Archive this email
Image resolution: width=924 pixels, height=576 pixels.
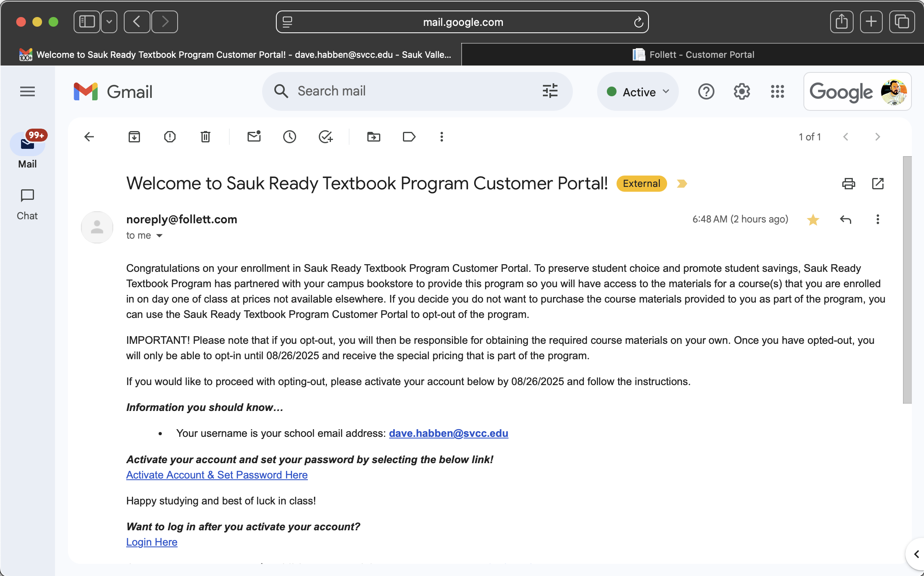tap(134, 137)
